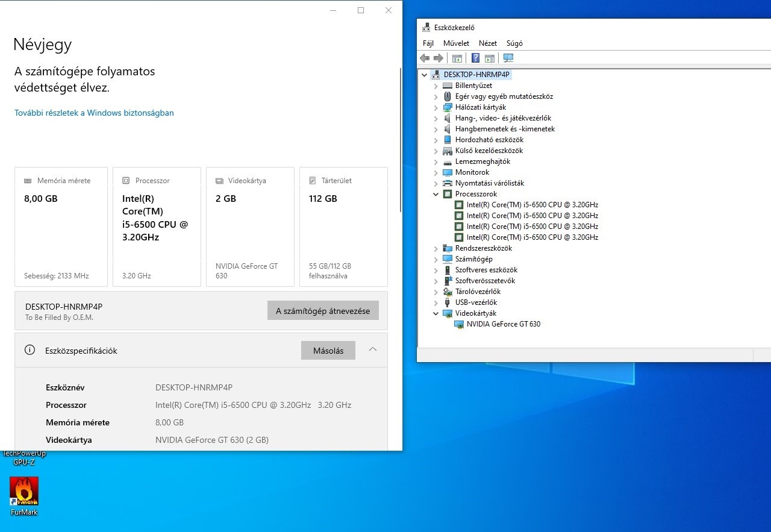
Task: Select the Hangbemenetek és -kimenetek speaker icon
Action: 448,129
